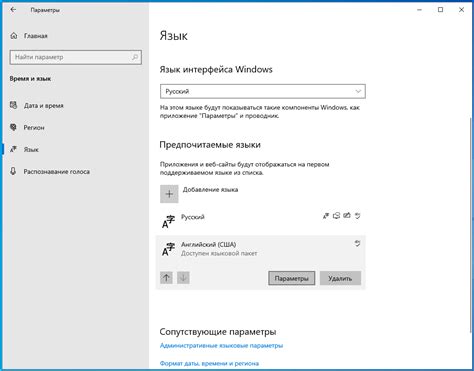
Task: Click the Доступен языковой пакет text
Action: (219, 254)
